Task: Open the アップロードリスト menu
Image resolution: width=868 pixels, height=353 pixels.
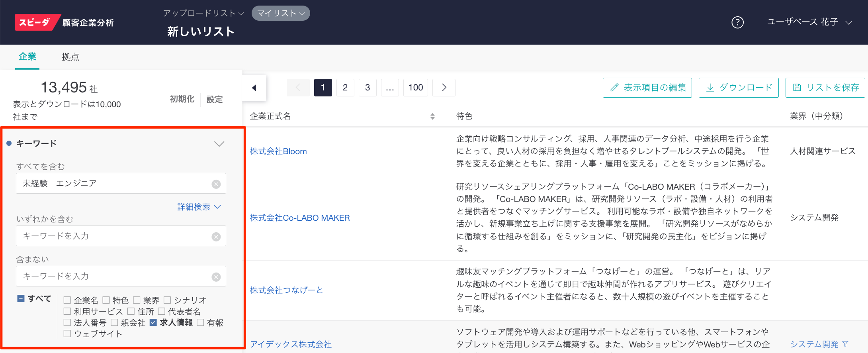Action: 203,13
